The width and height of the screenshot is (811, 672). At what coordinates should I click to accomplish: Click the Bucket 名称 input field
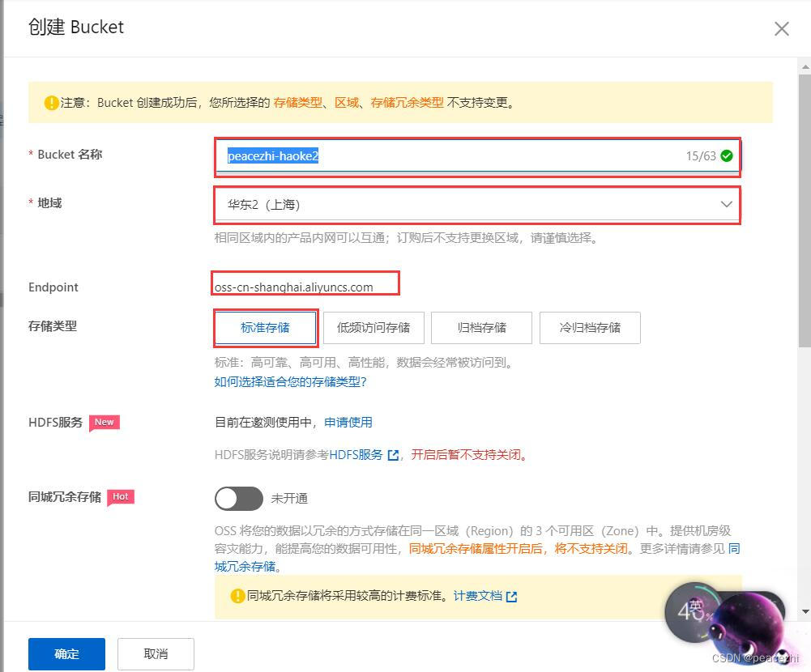point(446,156)
